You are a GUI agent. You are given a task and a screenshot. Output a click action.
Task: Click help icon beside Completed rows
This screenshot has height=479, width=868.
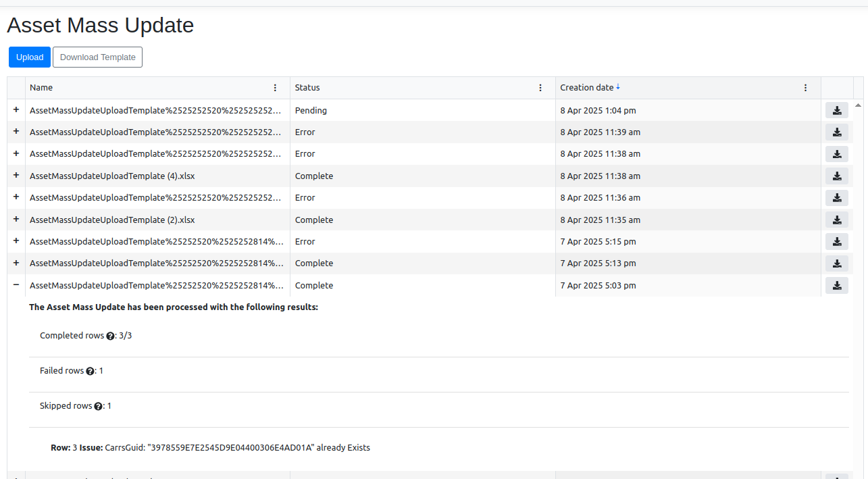pos(110,336)
